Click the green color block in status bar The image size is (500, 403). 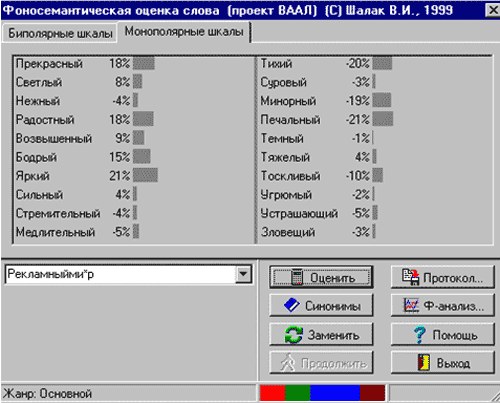298,393
